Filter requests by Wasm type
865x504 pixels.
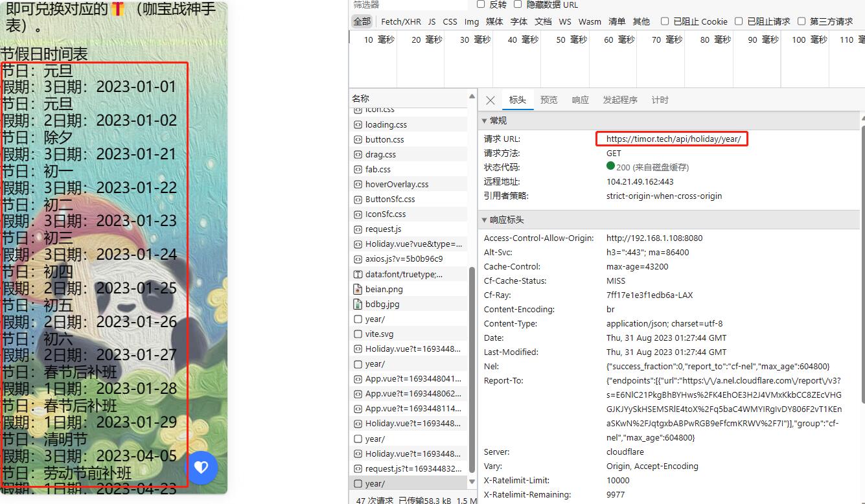[x=590, y=21]
